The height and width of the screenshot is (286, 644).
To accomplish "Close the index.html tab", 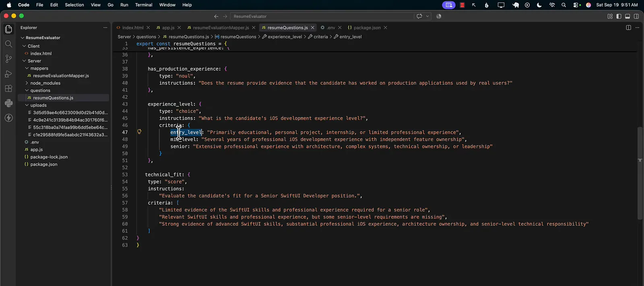I will point(148,27).
